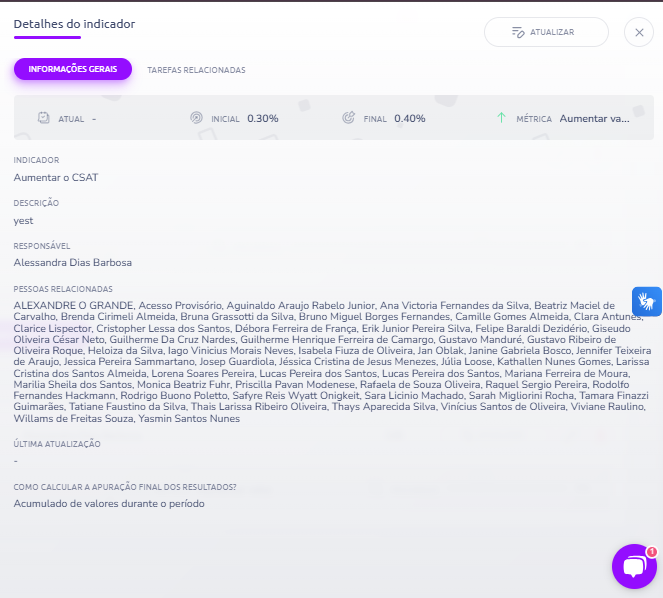Click the edit icon inside Atualizar
The width and height of the screenshot is (663, 598).
coord(518,32)
